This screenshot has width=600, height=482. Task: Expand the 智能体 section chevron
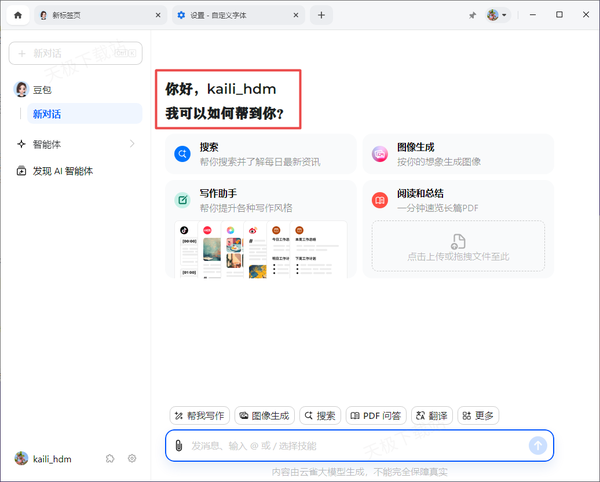click(132, 144)
